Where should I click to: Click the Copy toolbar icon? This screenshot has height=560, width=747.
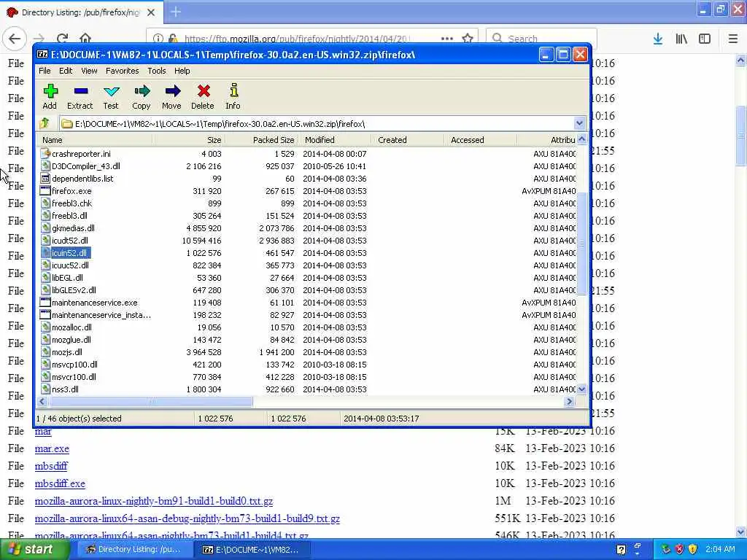pos(141,97)
